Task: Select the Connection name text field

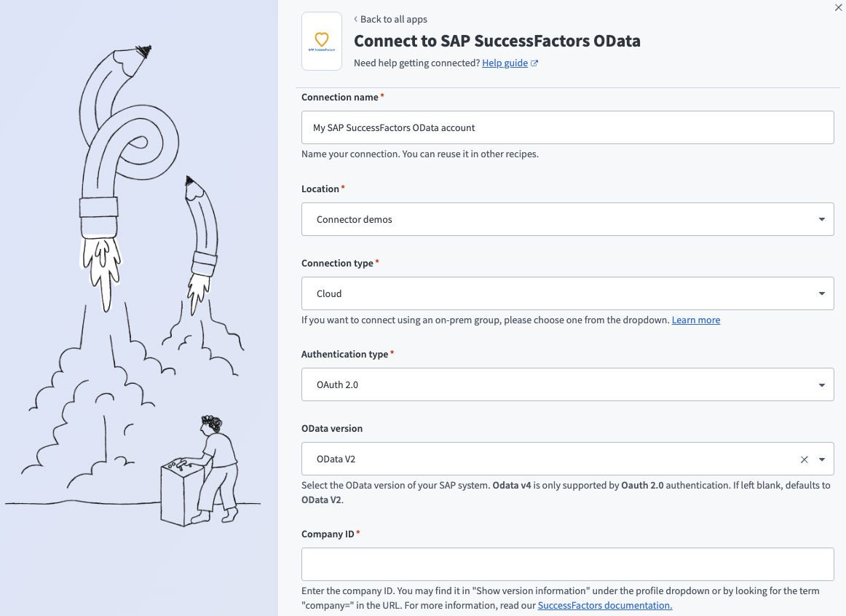Action: pyautogui.click(x=568, y=127)
